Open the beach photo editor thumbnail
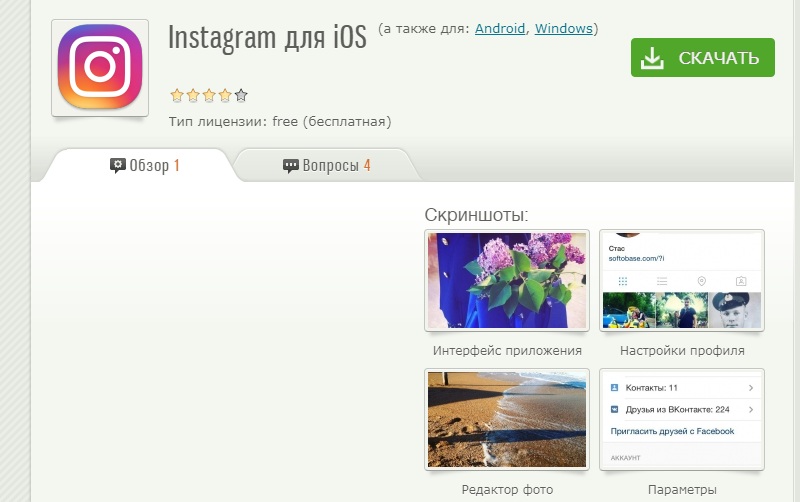 pos(507,419)
